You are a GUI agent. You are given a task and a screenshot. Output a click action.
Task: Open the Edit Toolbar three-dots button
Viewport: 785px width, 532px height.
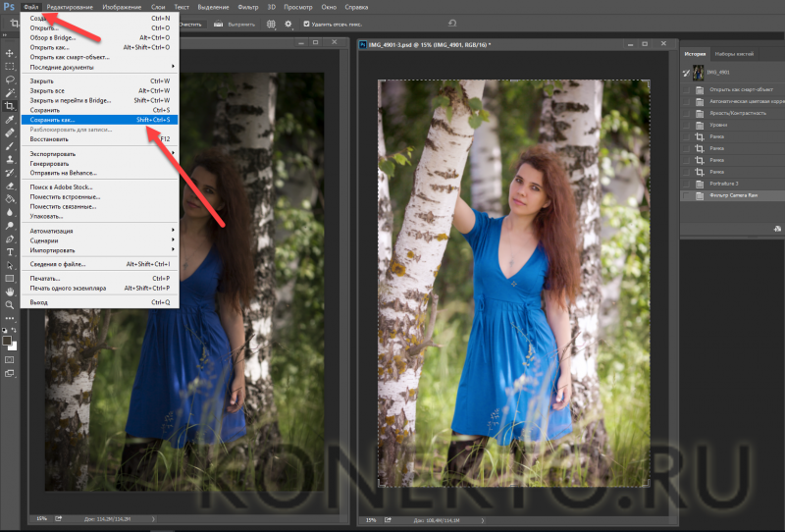[10, 318]
